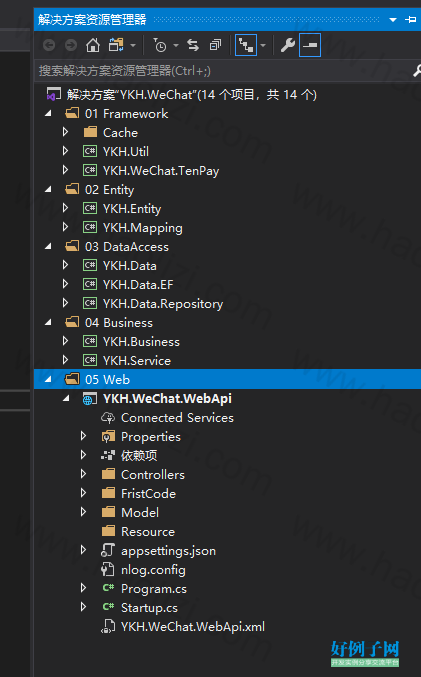Image resolution: width=421 pixels, height=677 pixels.
Task: Expand the FristCode folder
Action: click(x=84, y=493)
